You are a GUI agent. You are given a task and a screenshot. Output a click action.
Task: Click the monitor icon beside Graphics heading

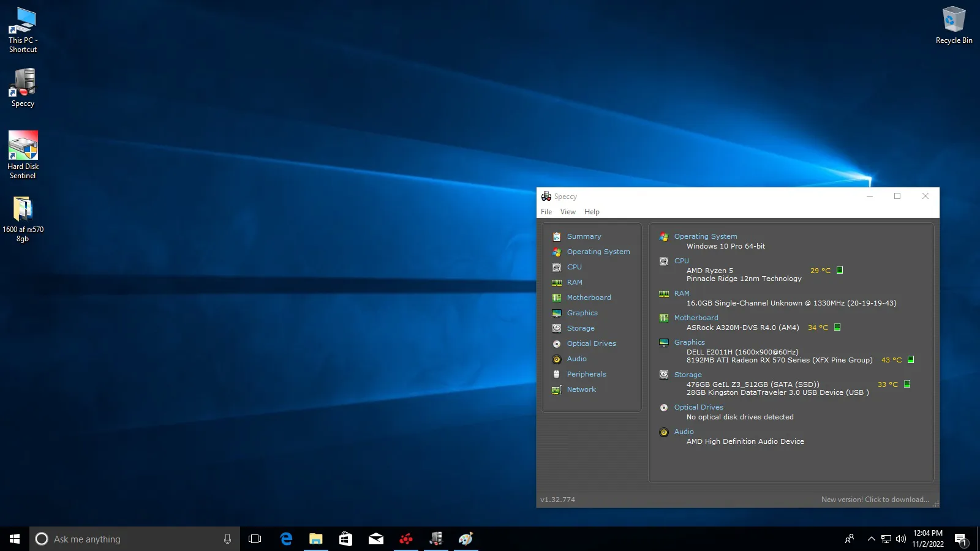point(664,342)
